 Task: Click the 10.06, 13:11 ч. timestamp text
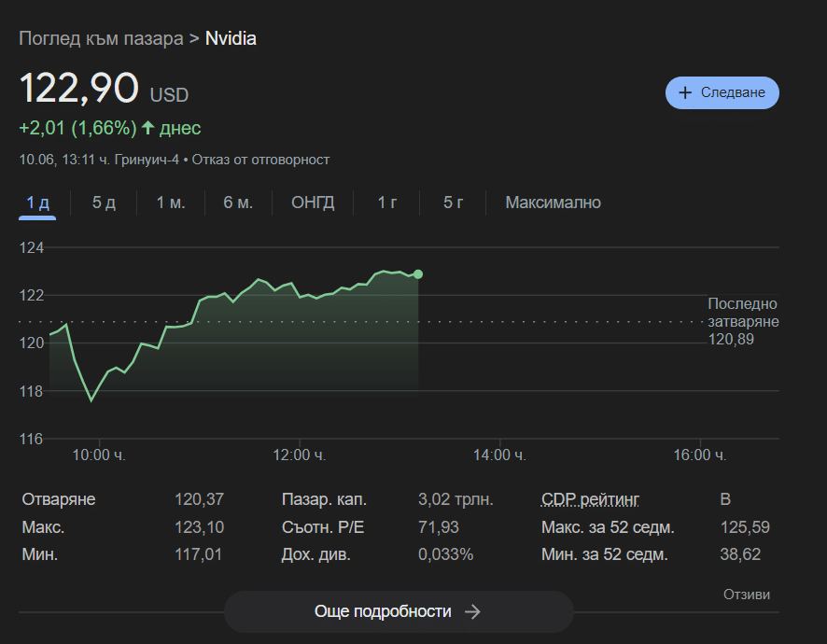65,160
